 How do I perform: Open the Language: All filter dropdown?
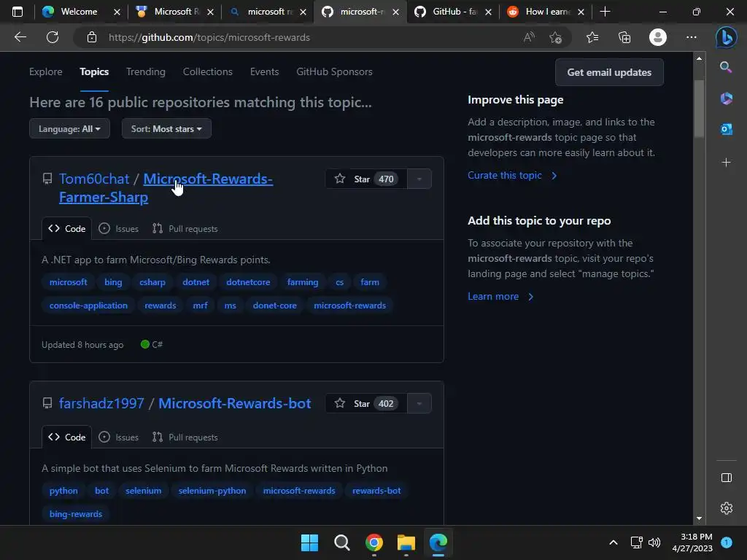coord(69,128)
